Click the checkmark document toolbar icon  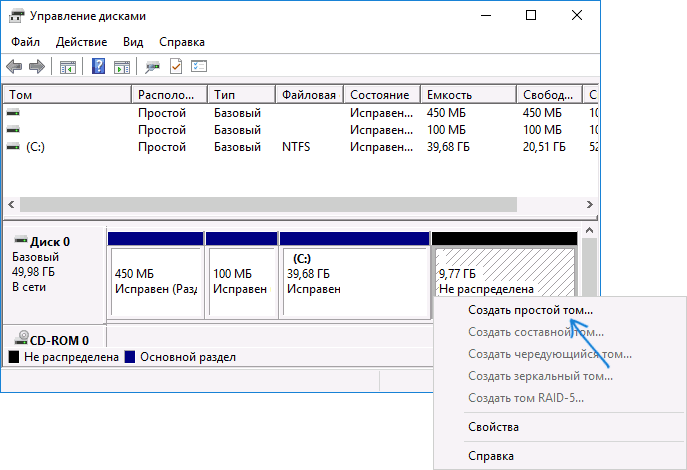click(x=176, y=67)
